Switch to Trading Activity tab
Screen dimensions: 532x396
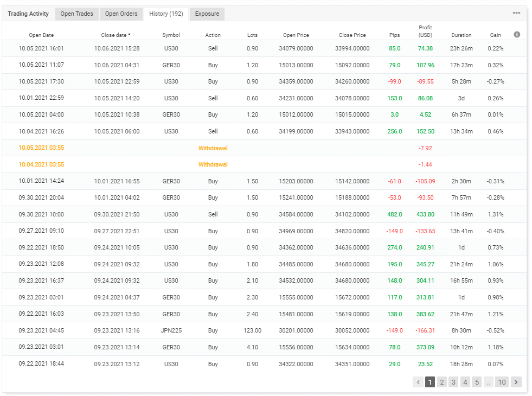28,14
